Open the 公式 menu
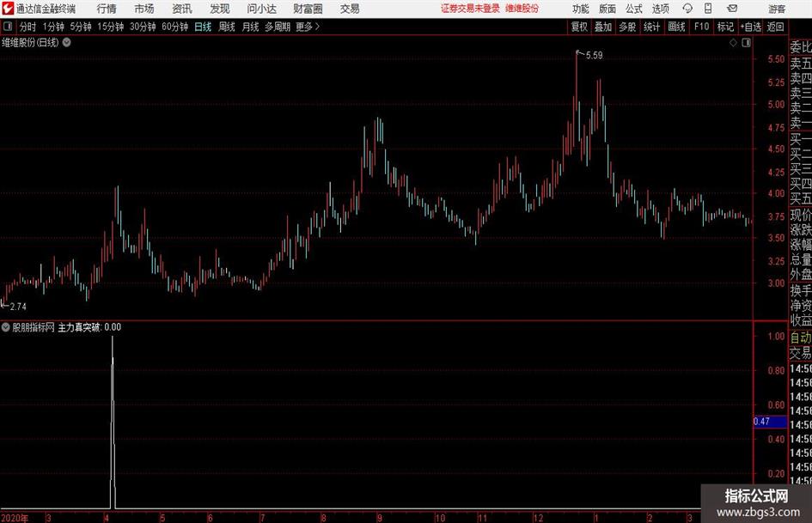Screen dimensions: 812x523 click(634, 9)
